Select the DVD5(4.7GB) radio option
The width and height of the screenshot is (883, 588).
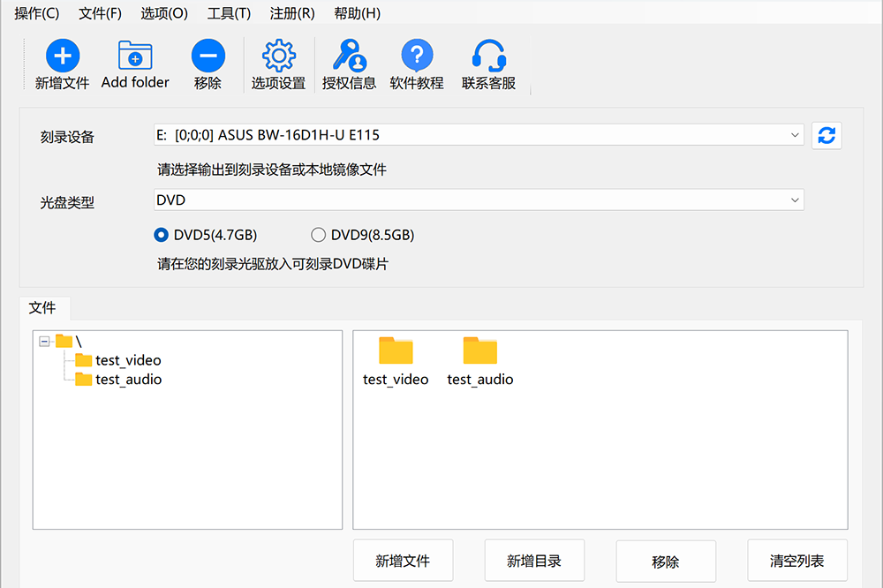tap(161, 235)
